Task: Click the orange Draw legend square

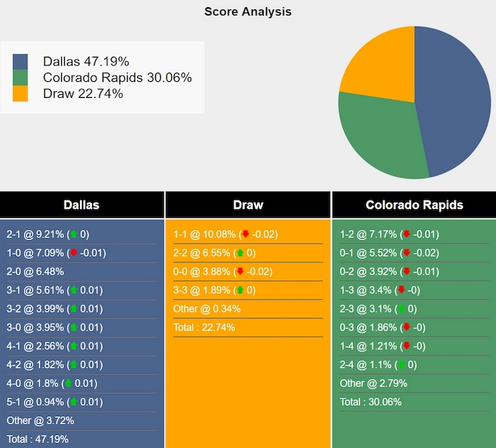Action: [20, 93]
